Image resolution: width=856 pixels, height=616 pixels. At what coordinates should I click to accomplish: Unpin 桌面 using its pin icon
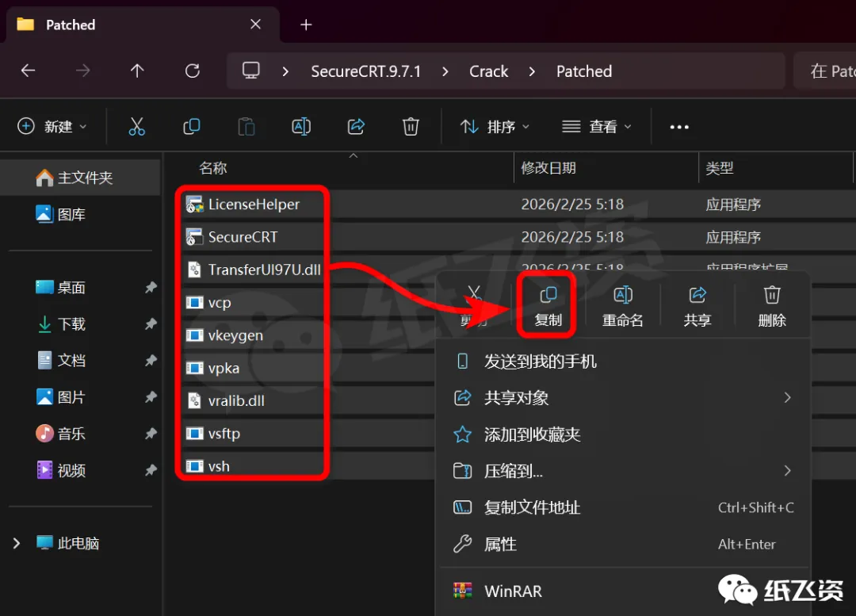coord(151,287)
